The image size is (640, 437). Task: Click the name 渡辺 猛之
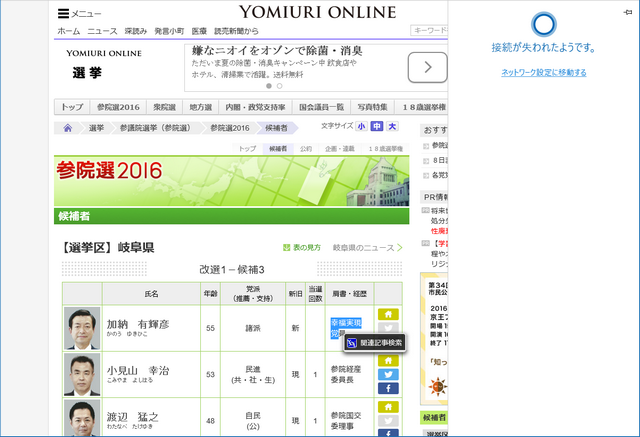(x=133, y=417)
